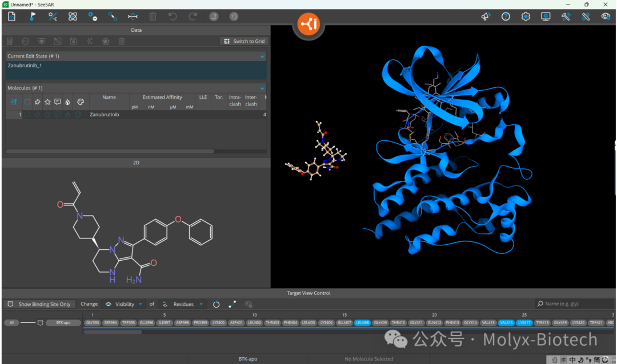
Task: Select residue GLY393
Action: 93,323
